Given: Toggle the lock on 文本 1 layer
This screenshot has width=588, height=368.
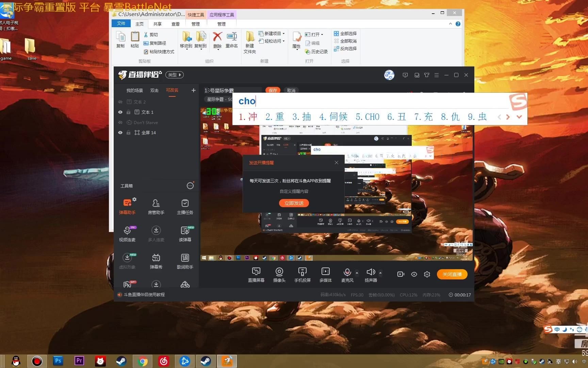Looking at the screenshot, I should click(x=129, y=112).
